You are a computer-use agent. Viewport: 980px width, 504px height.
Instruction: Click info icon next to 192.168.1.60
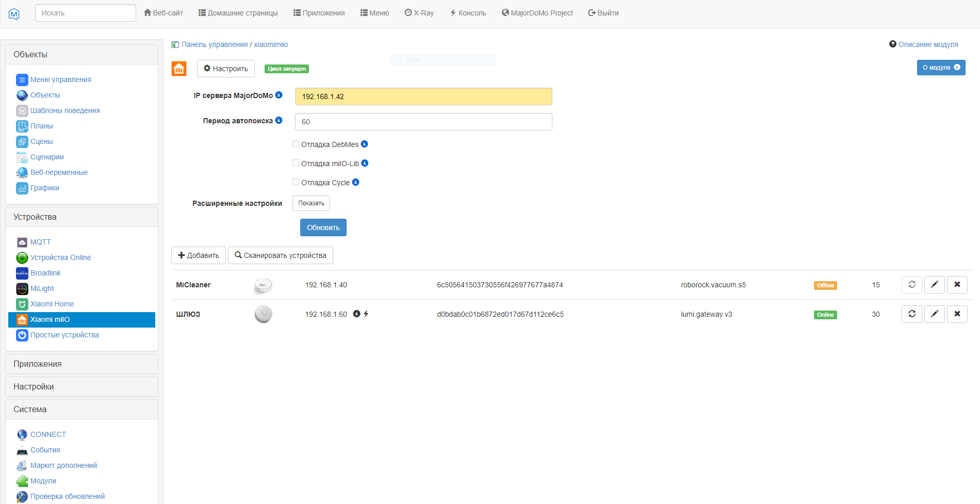coord(356,314)
